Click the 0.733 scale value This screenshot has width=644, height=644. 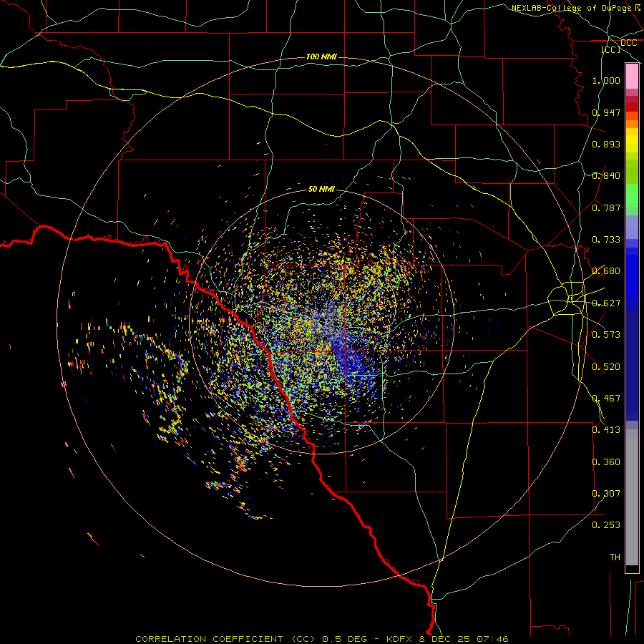coord(606,240)
